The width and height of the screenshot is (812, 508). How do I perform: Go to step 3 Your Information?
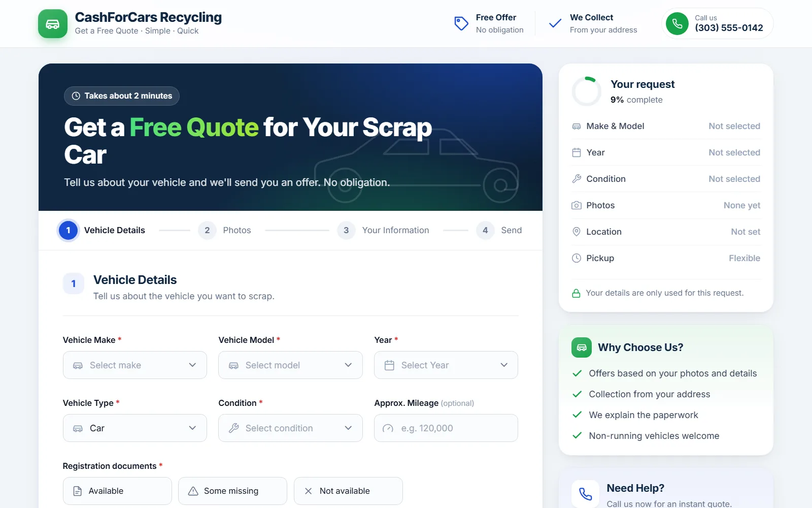click(384, 230)
